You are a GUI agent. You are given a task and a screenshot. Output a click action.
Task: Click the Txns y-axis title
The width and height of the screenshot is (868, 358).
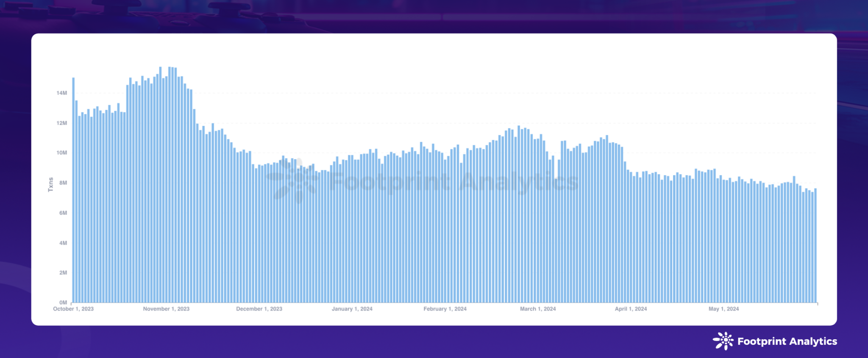tap(51, 185)
